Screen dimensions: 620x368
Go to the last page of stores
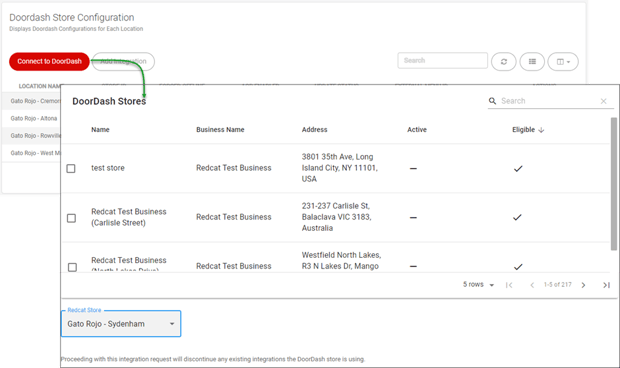(606, 285)
